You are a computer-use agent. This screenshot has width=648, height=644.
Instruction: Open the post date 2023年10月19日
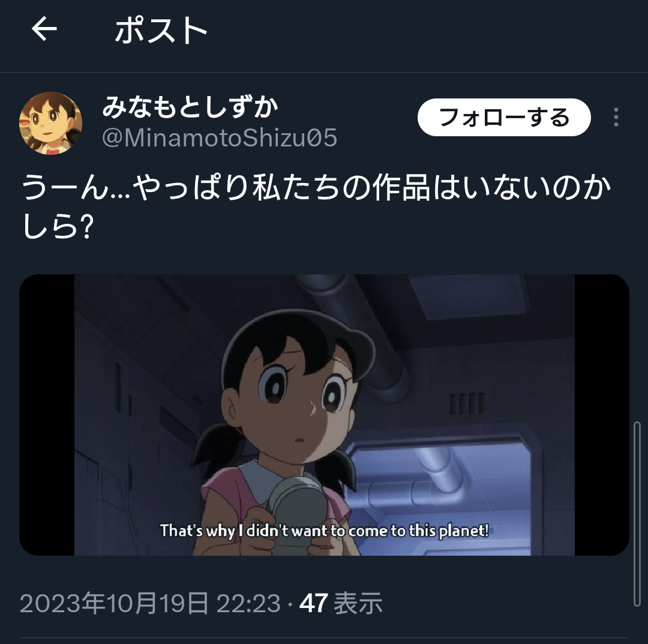[x=114, y=603]
